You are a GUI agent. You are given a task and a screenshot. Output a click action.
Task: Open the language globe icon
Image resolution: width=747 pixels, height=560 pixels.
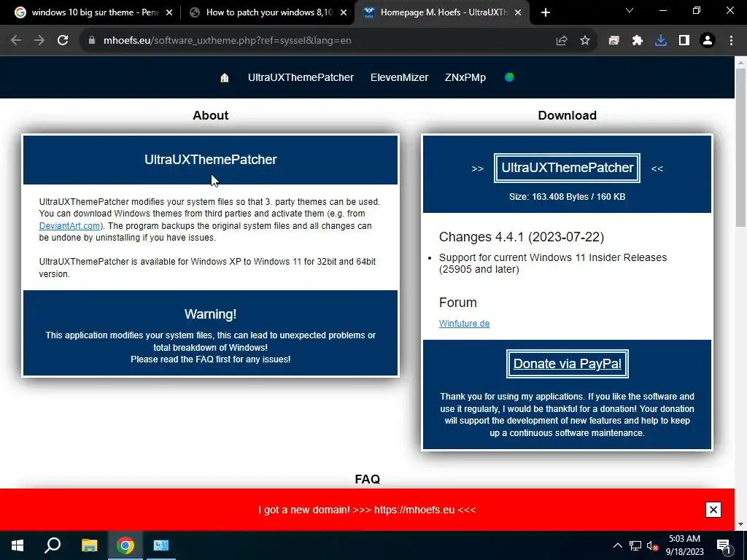(509, 77)
